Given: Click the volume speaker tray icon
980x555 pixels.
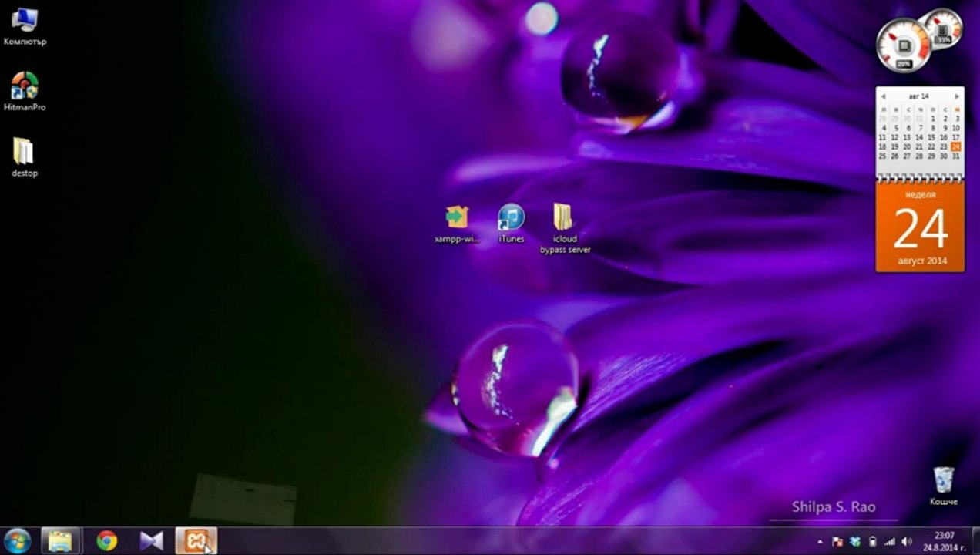Looking at the screenshot, I should coord(907,542).
